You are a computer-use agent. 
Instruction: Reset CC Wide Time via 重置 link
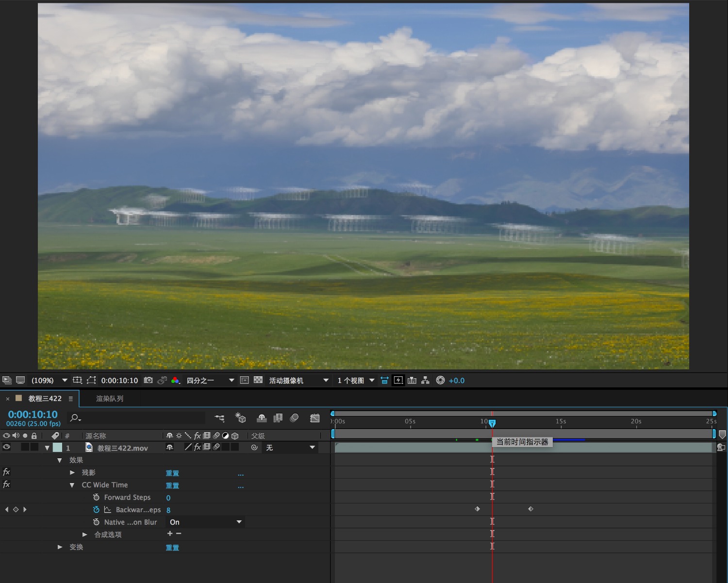point(172,486)
